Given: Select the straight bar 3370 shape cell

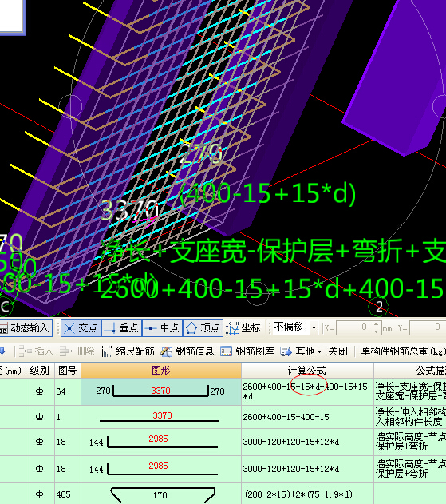Looking at the screenshot, I should point(161,417).
